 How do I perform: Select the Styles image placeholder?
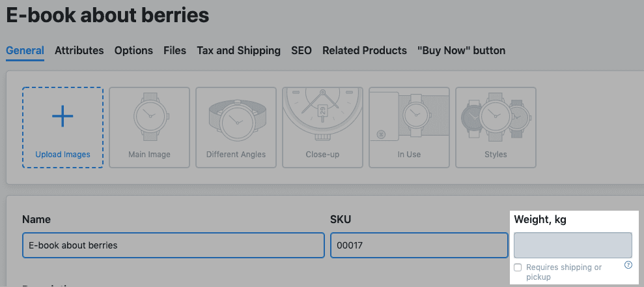click(496, 127)
